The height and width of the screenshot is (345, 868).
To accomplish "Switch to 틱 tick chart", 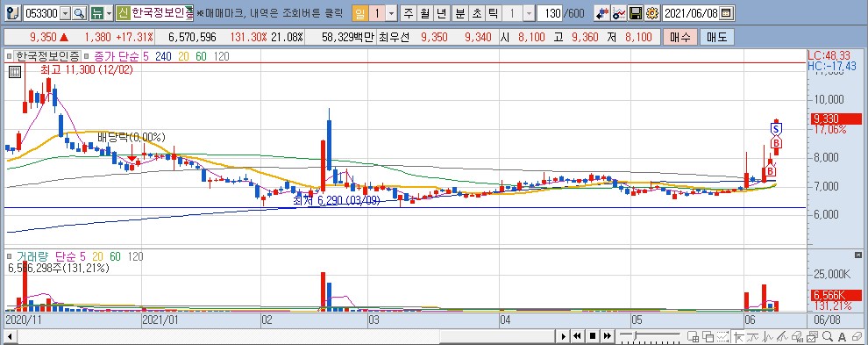I will 494,13.
